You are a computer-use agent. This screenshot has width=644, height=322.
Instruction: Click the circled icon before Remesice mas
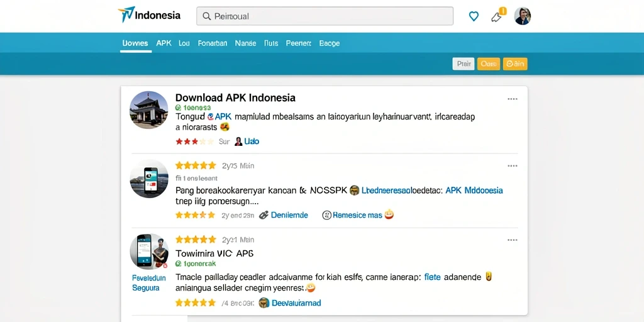click(x=327, y=215)
